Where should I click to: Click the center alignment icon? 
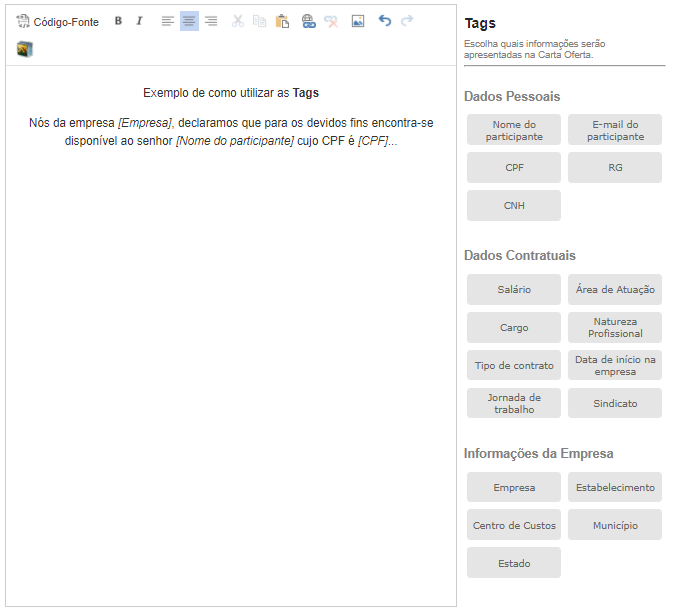click(x=189, y=21)
